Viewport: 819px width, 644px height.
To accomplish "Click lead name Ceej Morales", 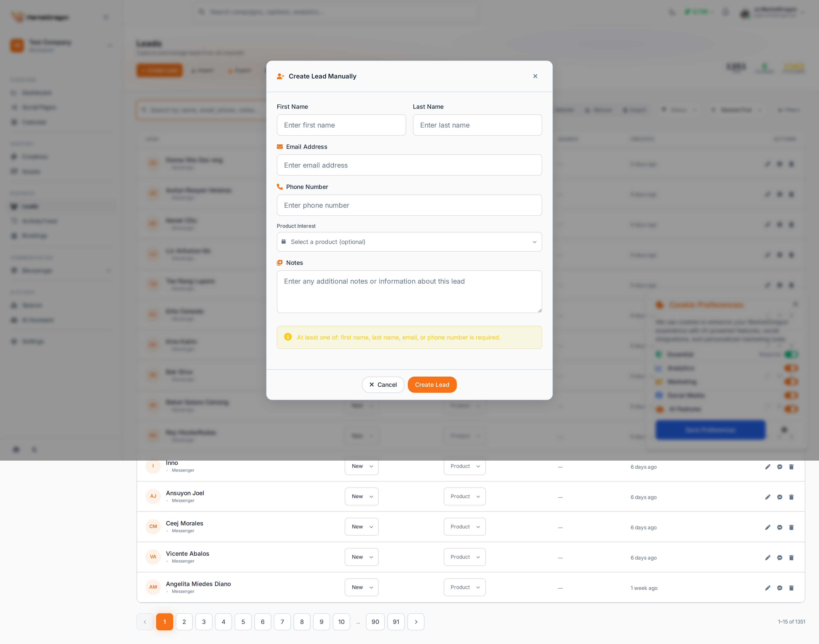I will tap(184, 523).
